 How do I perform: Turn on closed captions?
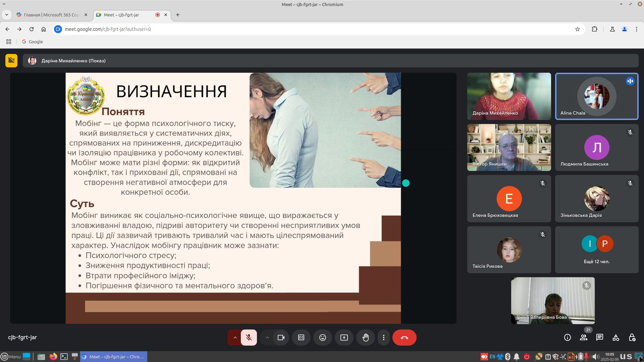tap(301, 338)
